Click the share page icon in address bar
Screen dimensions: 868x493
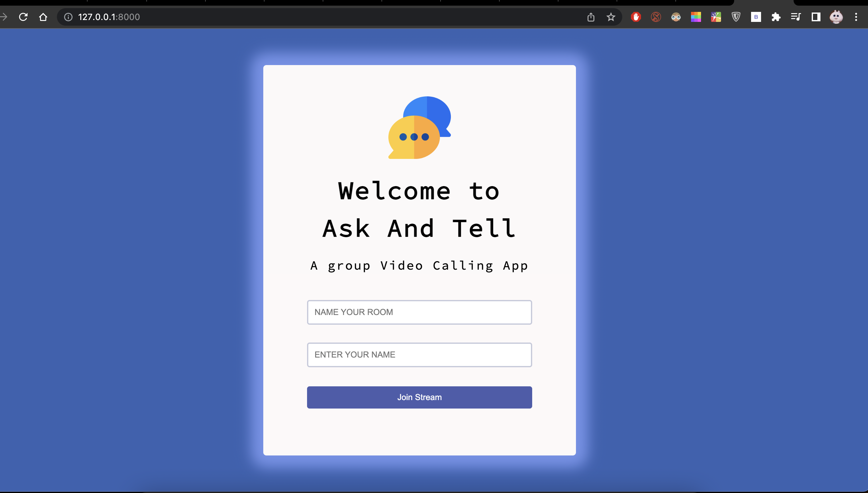click(x=591, y=17)
